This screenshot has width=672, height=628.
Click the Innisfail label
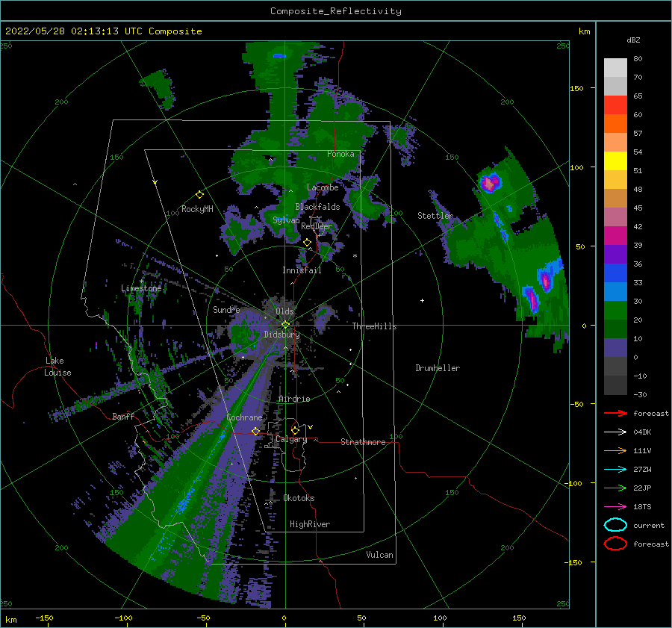point(302,270)
